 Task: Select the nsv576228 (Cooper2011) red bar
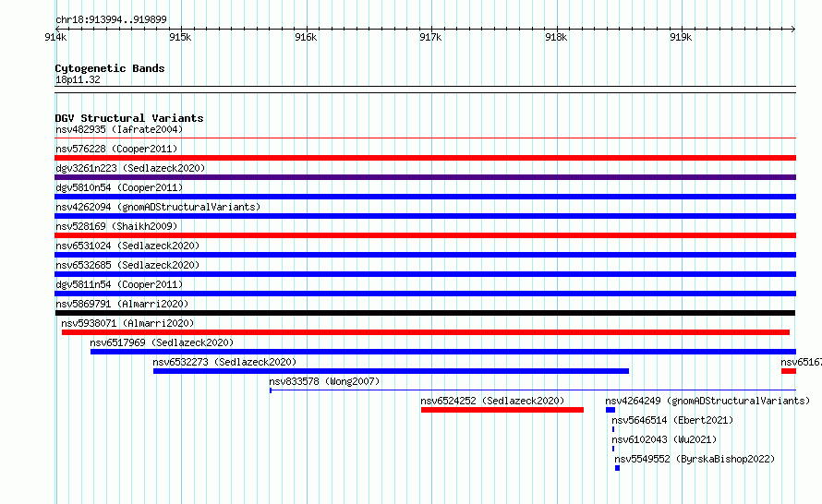425,158
